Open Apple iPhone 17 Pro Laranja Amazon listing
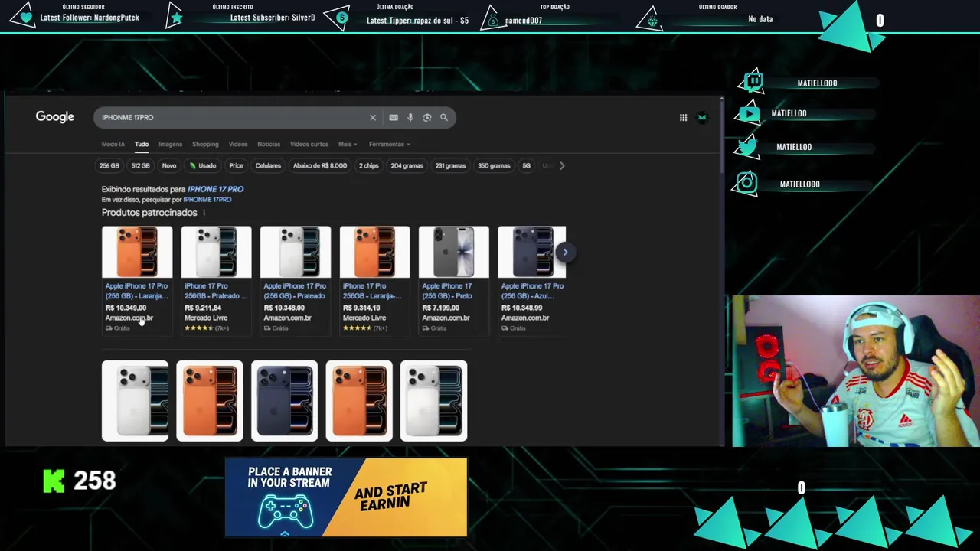 136,291
